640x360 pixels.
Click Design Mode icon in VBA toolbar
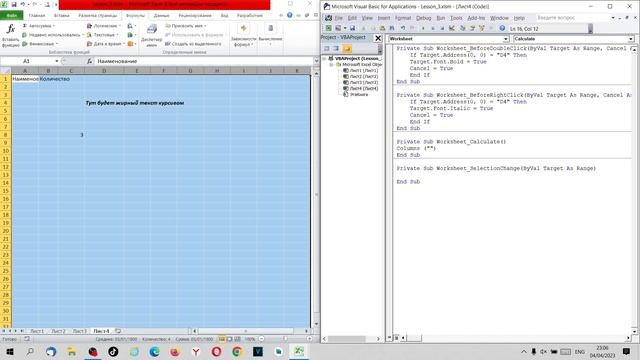(x=452, y=28)
